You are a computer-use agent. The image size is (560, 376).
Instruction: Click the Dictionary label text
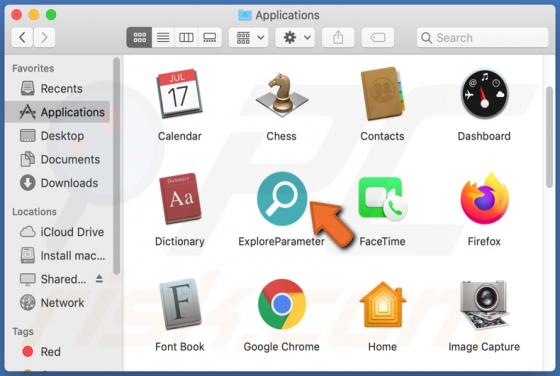coord(180,241)
